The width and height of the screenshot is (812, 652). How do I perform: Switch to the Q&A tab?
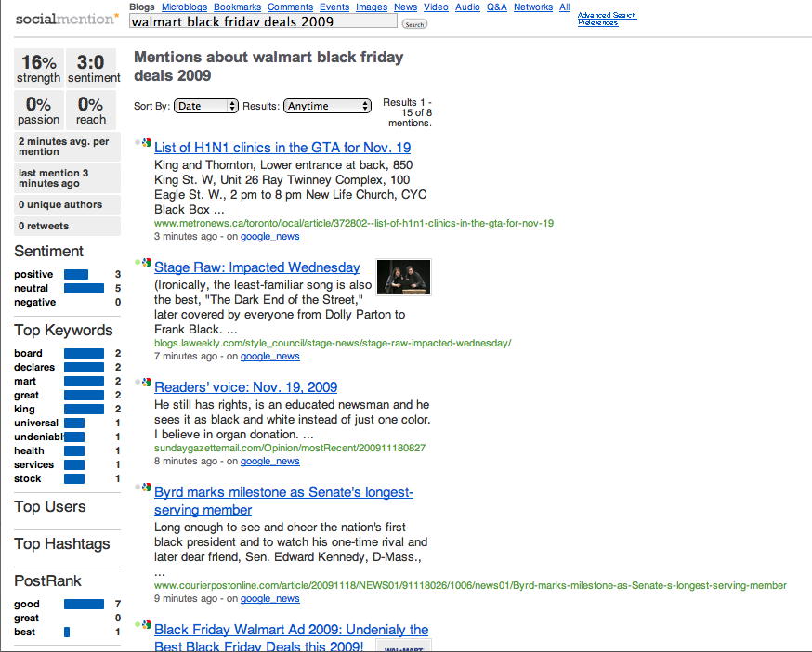pos(497,7)
